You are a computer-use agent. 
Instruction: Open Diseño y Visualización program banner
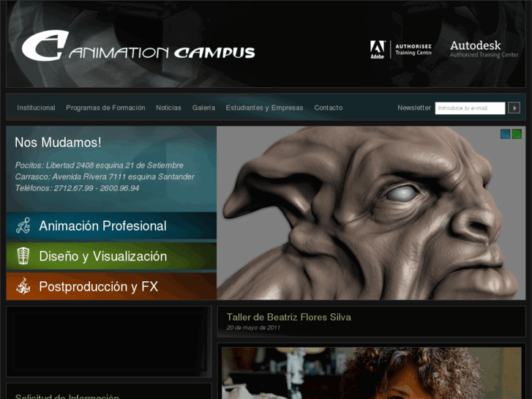click(x=111, y=256)
